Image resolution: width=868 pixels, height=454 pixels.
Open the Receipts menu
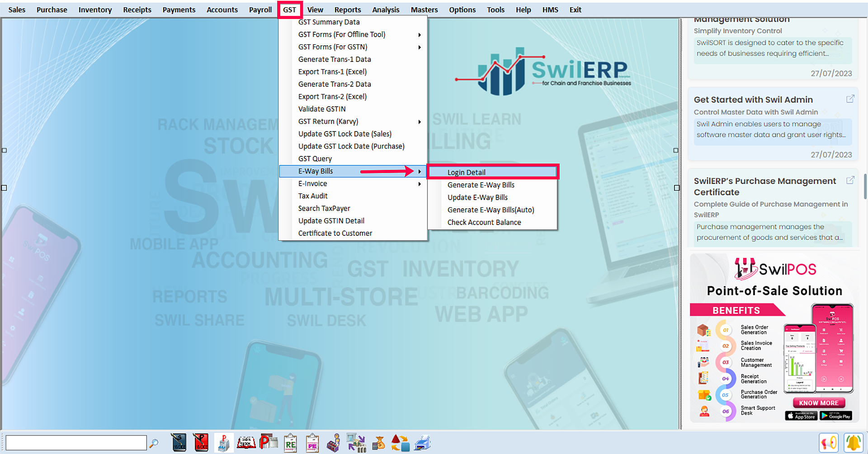[x=137, y=9]
